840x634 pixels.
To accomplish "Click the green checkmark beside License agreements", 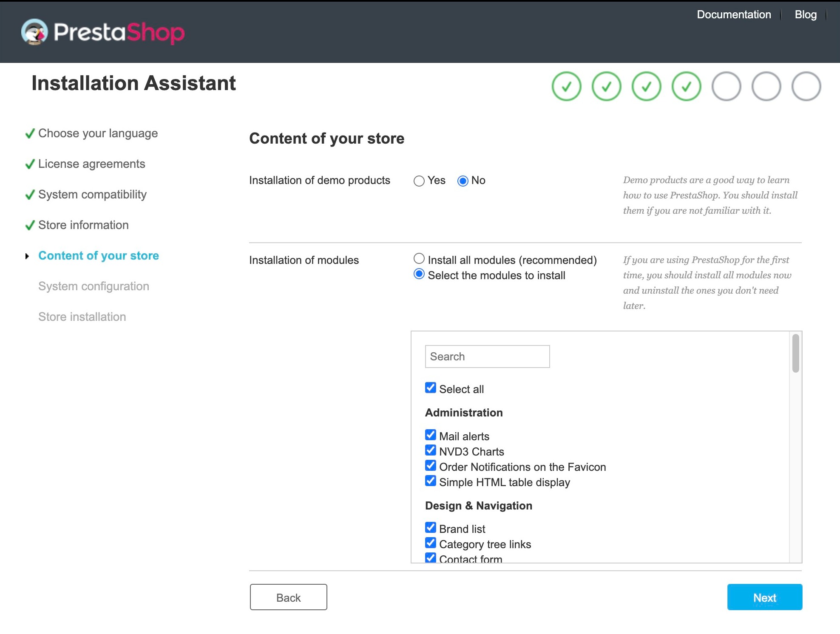I will 30,164.
